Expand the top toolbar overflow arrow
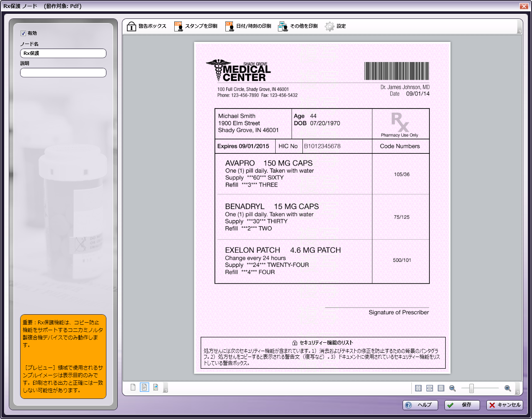Image resolution: width=532 pixels, height=419 pixels. pos(520,26)
